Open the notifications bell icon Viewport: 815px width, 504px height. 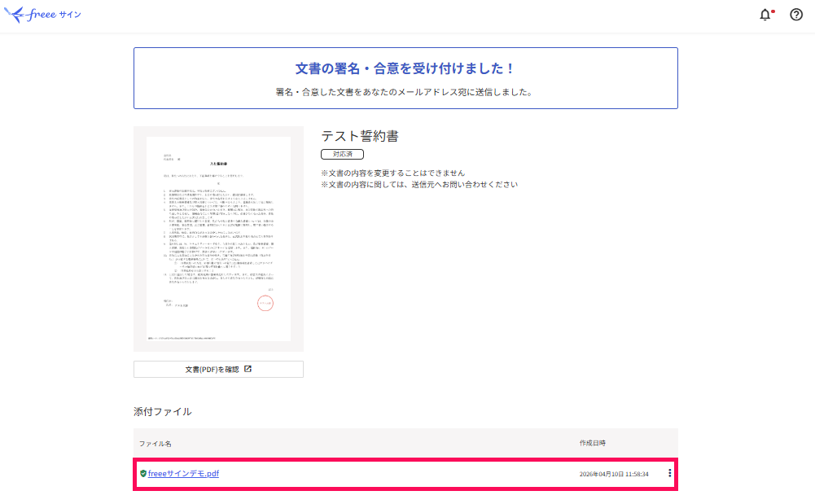[x=765, y=15]
